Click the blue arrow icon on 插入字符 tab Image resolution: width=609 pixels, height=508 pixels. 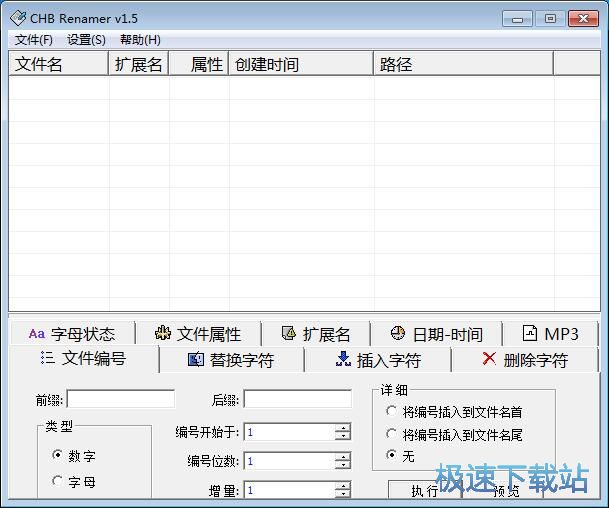[343, 359]
